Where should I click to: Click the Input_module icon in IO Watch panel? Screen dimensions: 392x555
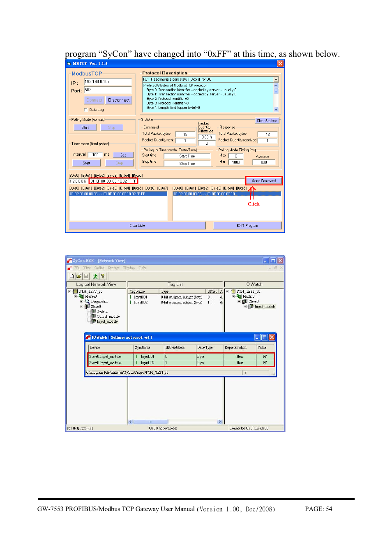pos(251,307)
